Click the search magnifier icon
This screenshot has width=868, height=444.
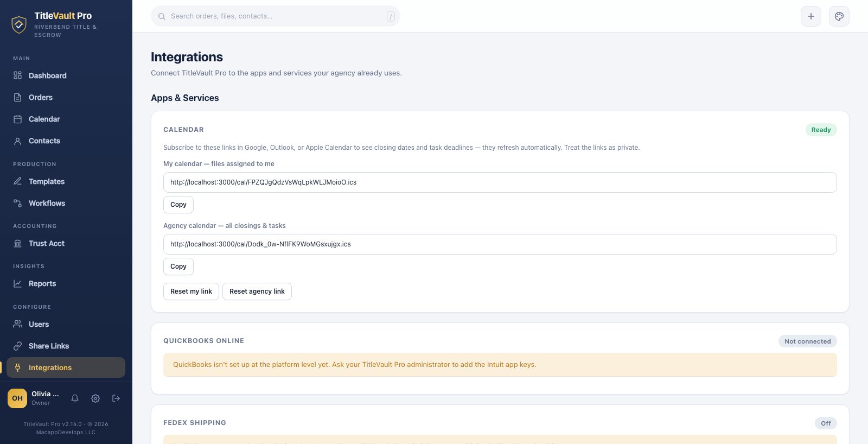coord(162,16)
